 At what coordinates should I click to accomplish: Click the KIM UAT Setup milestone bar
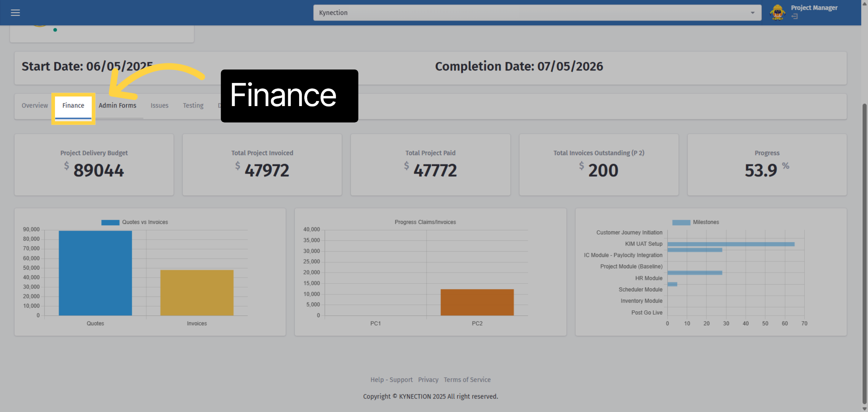[731, 244]
